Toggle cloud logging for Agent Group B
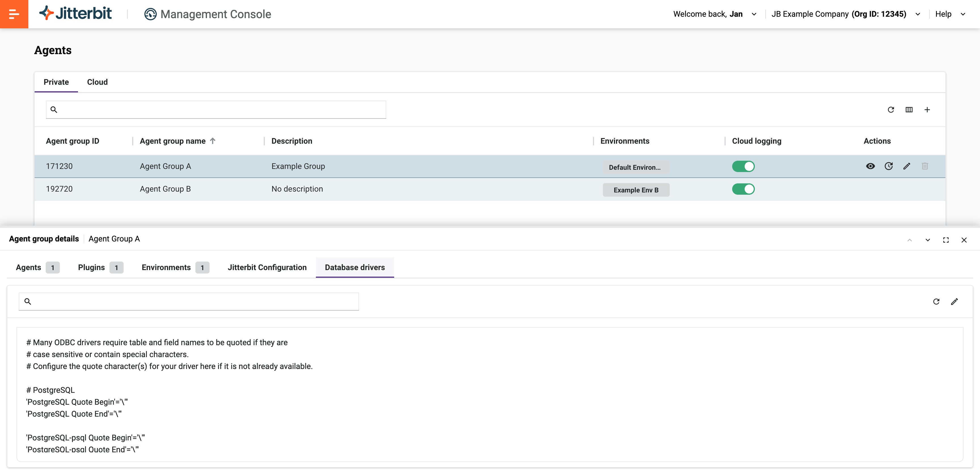The height and width of the screenshot is (475, 980). point(744,189)
